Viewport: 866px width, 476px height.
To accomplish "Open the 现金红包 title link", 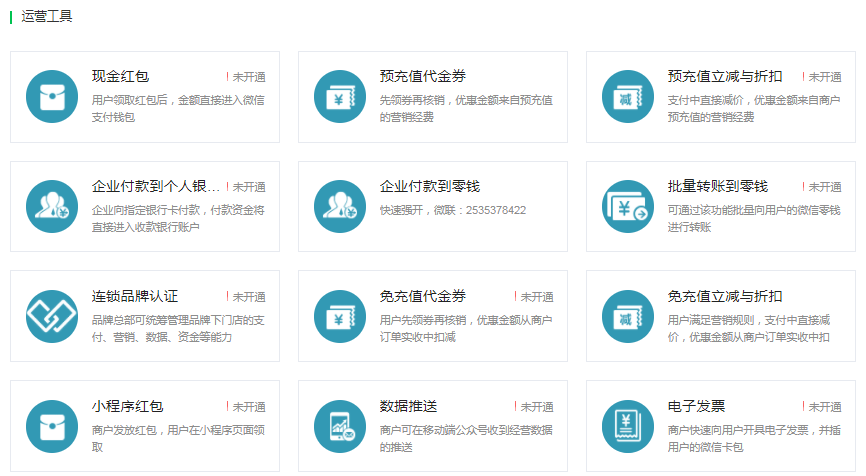I will click(120, 76).
